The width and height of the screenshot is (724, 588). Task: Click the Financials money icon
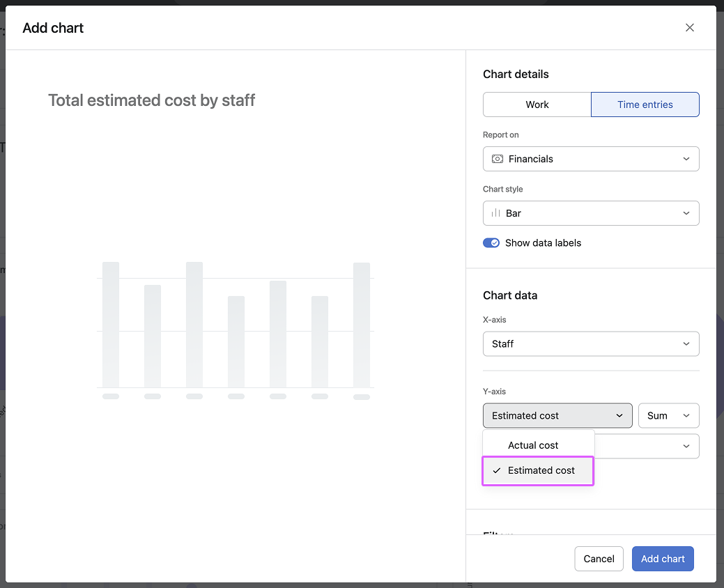[498, 159]
